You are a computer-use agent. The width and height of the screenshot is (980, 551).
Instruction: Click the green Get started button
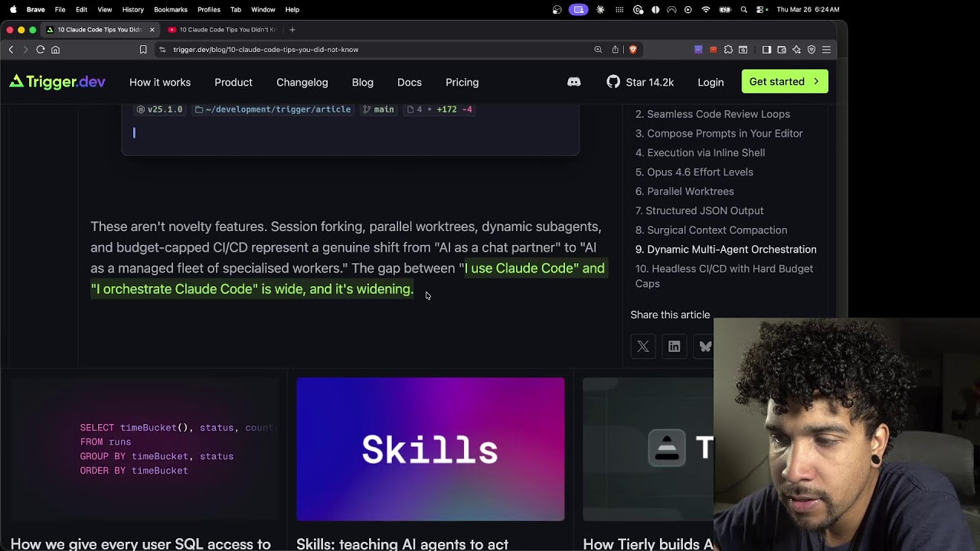pyautogui.click(x=785, y=82)
